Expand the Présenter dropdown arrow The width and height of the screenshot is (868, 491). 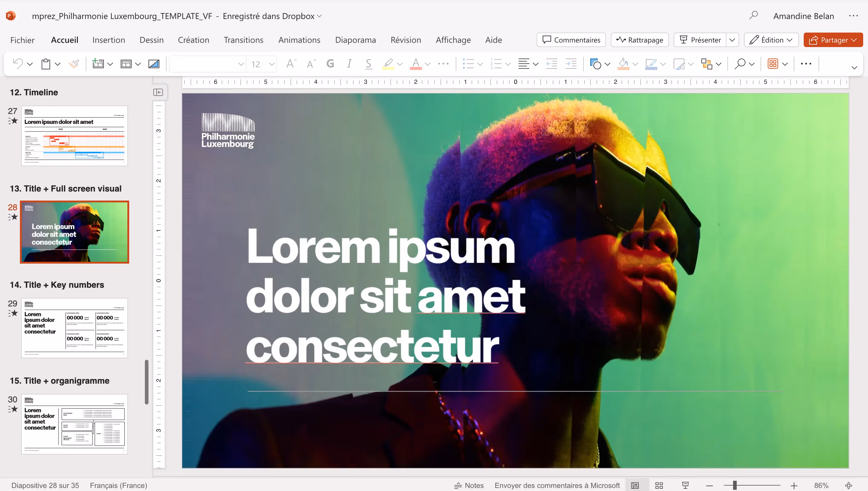click(732, 40)
